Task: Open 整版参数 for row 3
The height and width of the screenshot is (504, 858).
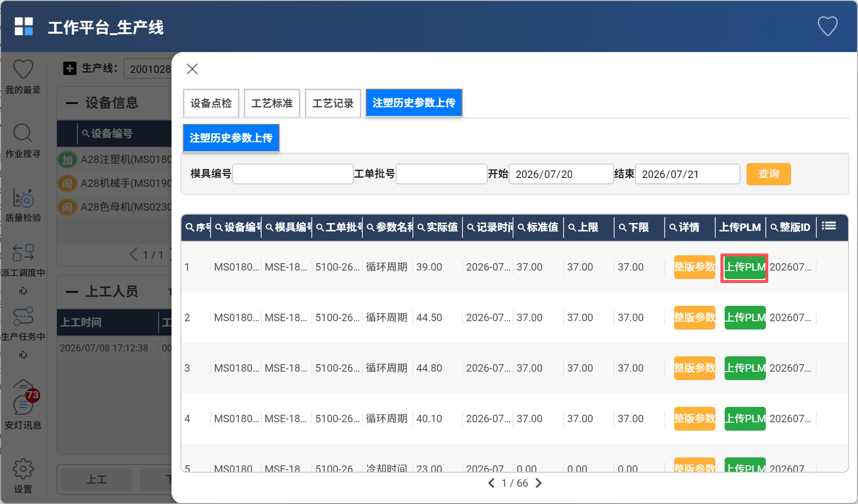Action: click(x=694, y=368)
